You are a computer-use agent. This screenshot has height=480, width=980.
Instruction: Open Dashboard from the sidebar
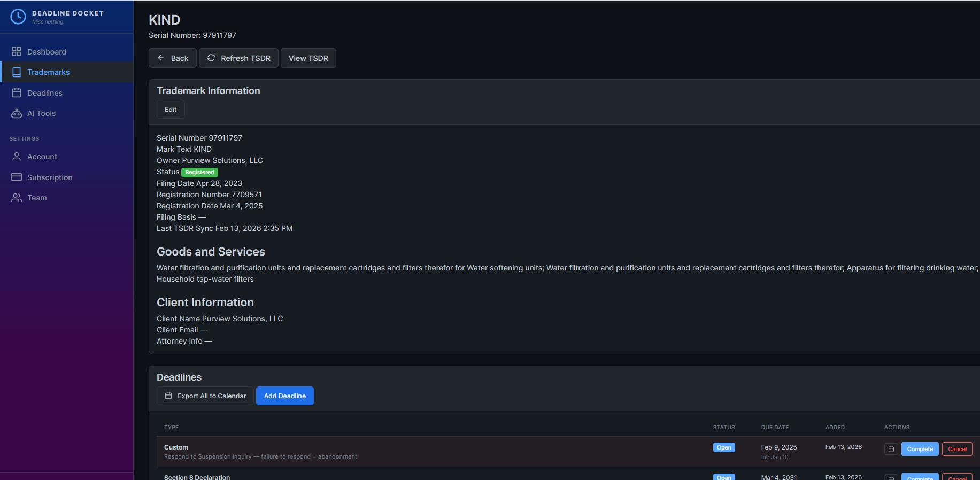tap(47, 52)
